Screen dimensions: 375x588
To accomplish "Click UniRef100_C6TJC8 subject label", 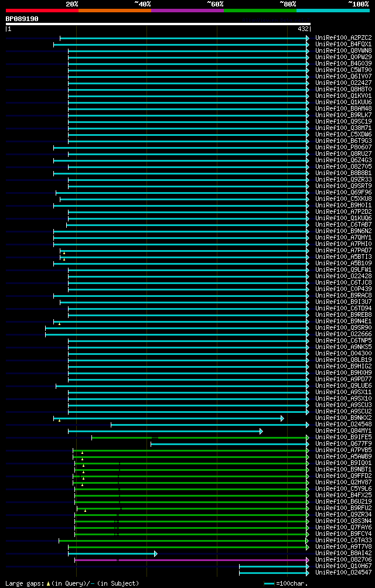I will (343, 283).
